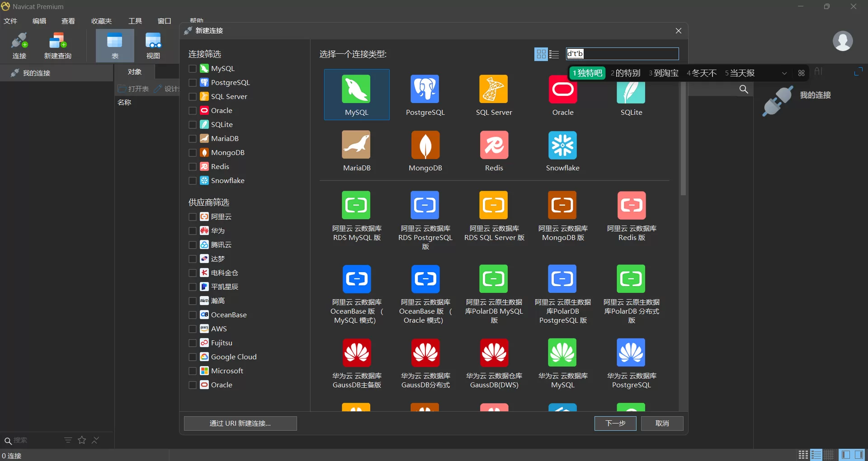The height and width of the screenshot is (461, 868).
Task: Select the MySQL connection type
Action: click(x=357, y=95)
